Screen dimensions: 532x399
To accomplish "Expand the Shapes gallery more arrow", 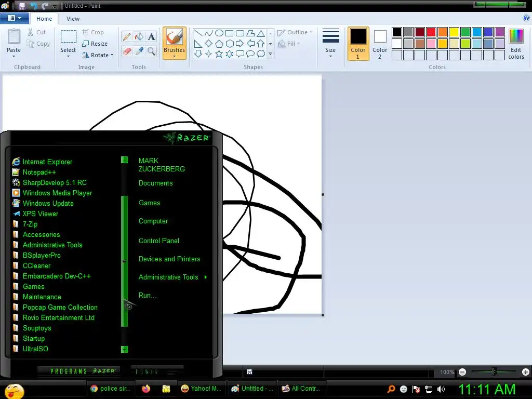I will (270, 54).
